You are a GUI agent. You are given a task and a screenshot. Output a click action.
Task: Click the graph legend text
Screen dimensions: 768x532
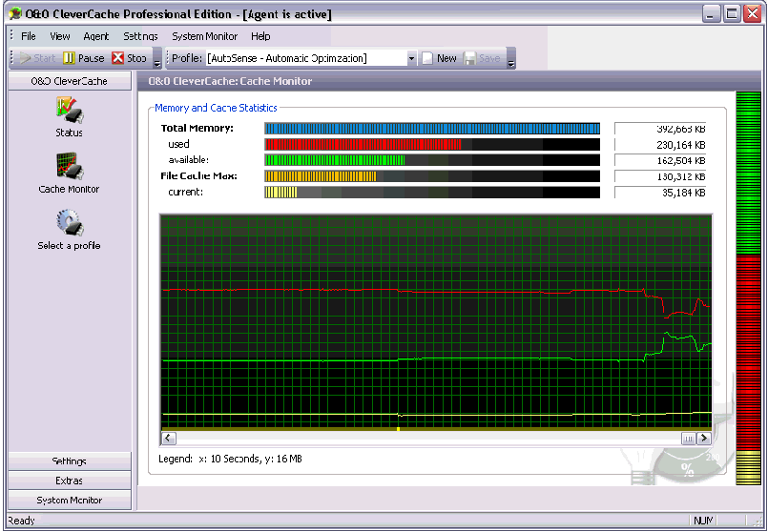tap(230, 459)
